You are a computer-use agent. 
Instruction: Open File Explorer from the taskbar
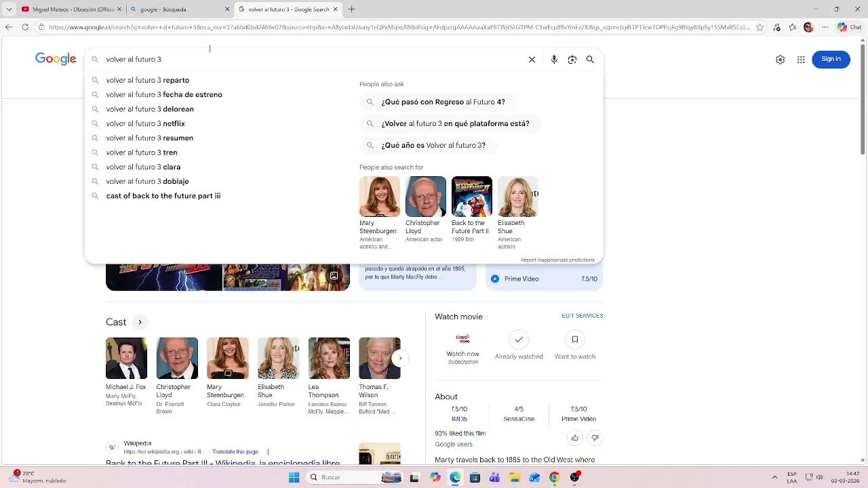tap(515, 477)
